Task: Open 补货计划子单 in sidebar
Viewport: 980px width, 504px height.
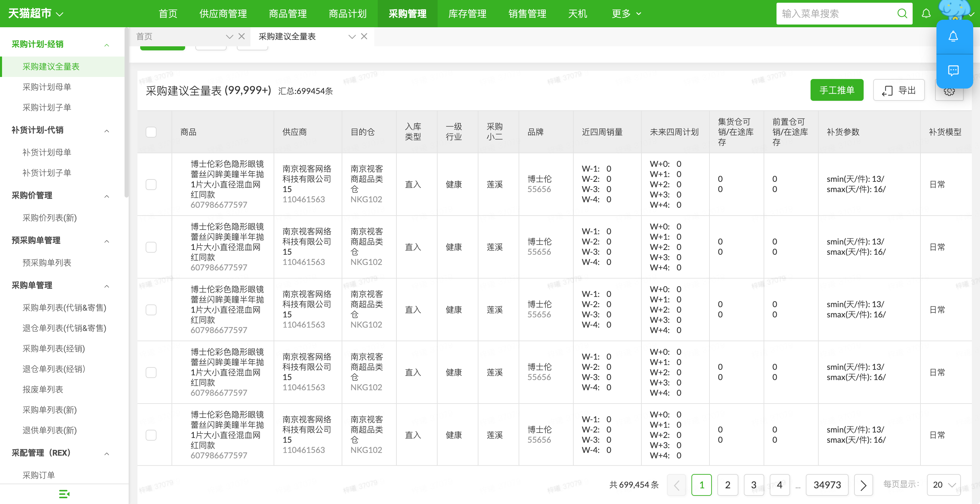Action: click(x=47, y=173)
